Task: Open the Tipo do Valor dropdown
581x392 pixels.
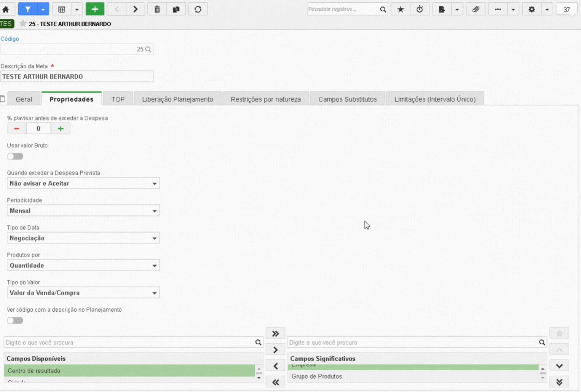Action: click(x=83, y=293)
